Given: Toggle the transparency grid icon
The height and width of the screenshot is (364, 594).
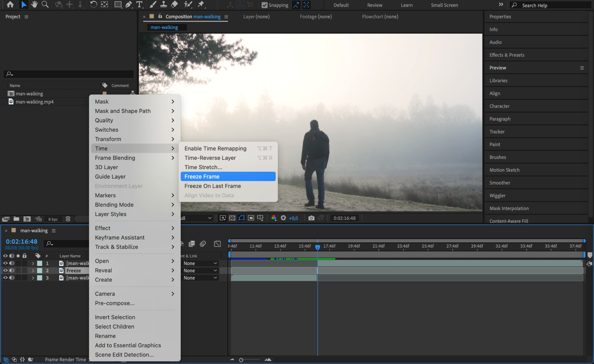Looking at the screenshot, I should click(x=232, y=218).
